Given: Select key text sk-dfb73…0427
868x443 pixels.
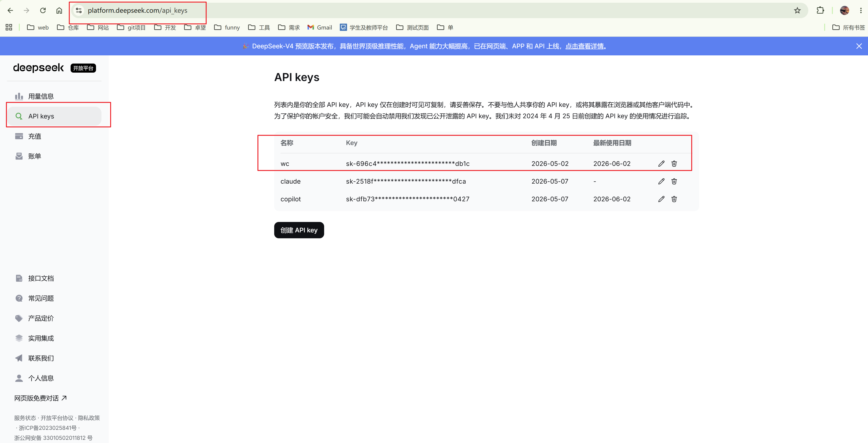Looking at the screenshot, I should pos(408,199).
